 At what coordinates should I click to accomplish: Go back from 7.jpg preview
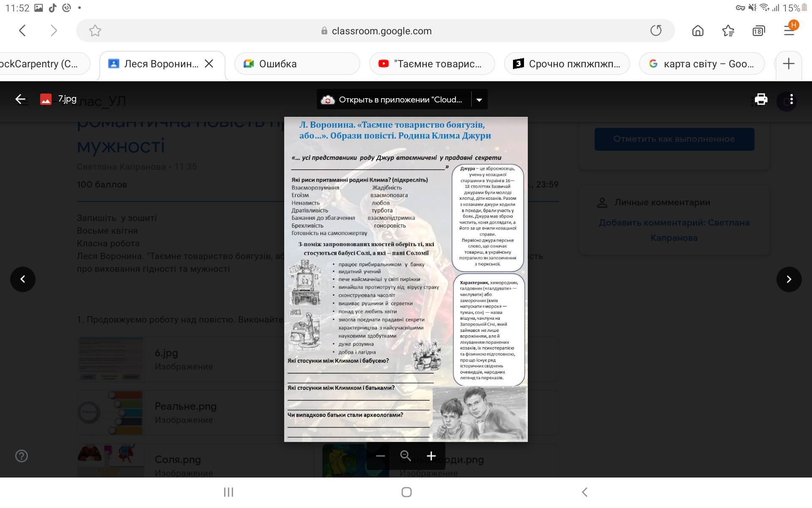(x=20, y=99)
